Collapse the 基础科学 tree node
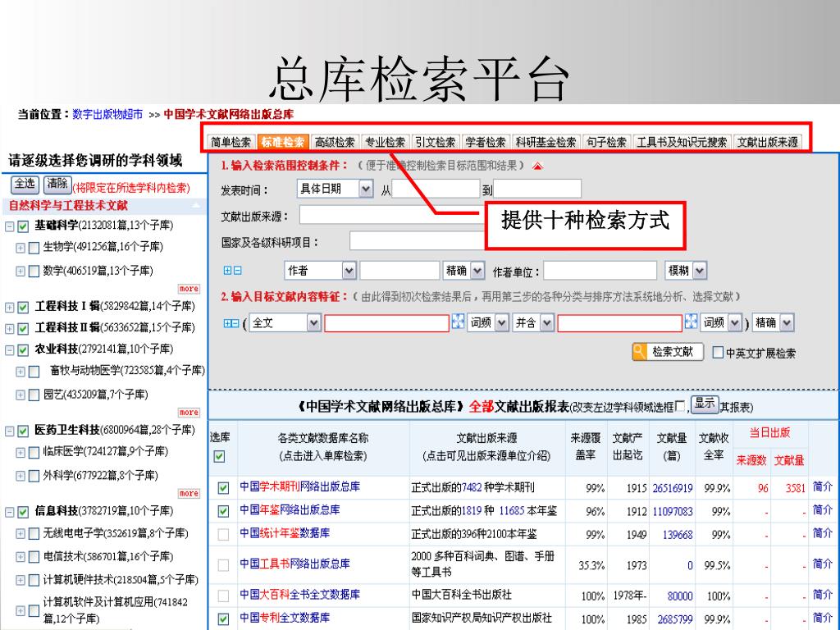This screenshot has width=840, height=630. pyautogui.click(x=10, y=226)
